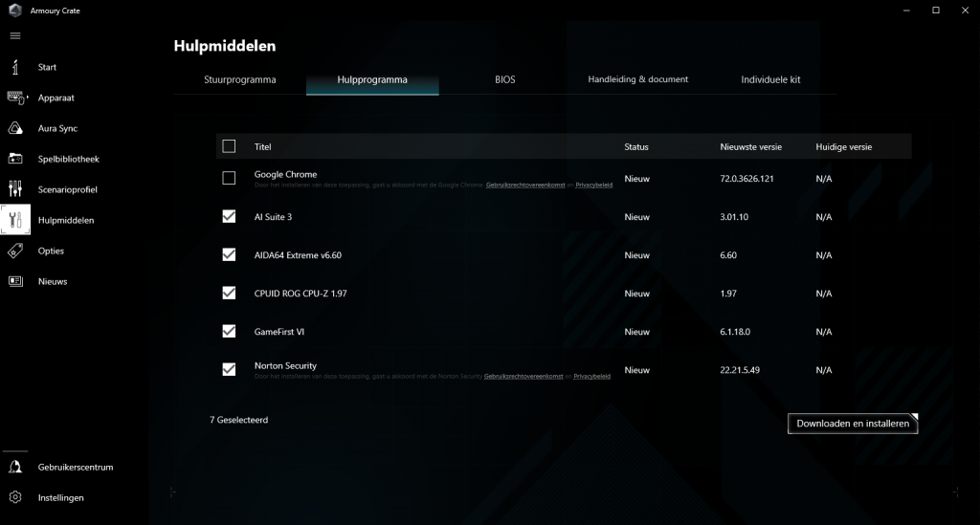The height and width of the screenshot is (525, 980).
Task: Click the Apparaat keyboard icon
Action: (x=15, y=98)
